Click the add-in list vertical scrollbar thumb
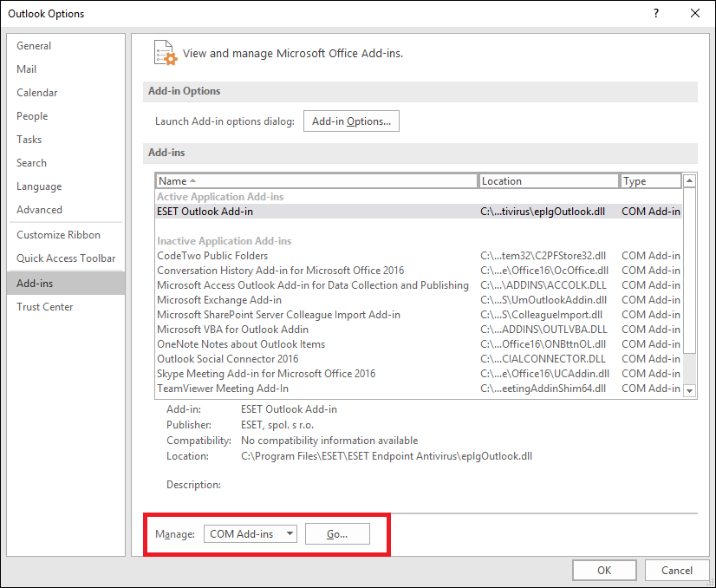The width and height of the screenshot is (716, 588). (689, 271)
